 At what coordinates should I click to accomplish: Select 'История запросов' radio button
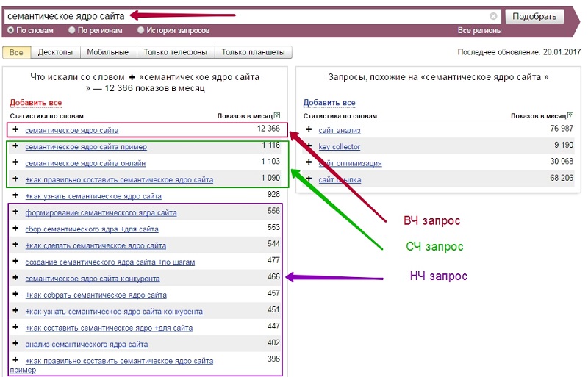[140, 30]
